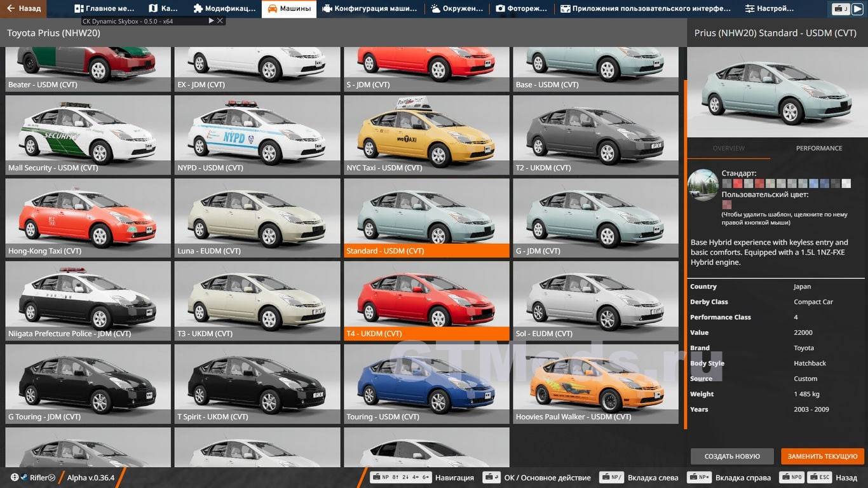Open the Настройки tab

point(769,9)
